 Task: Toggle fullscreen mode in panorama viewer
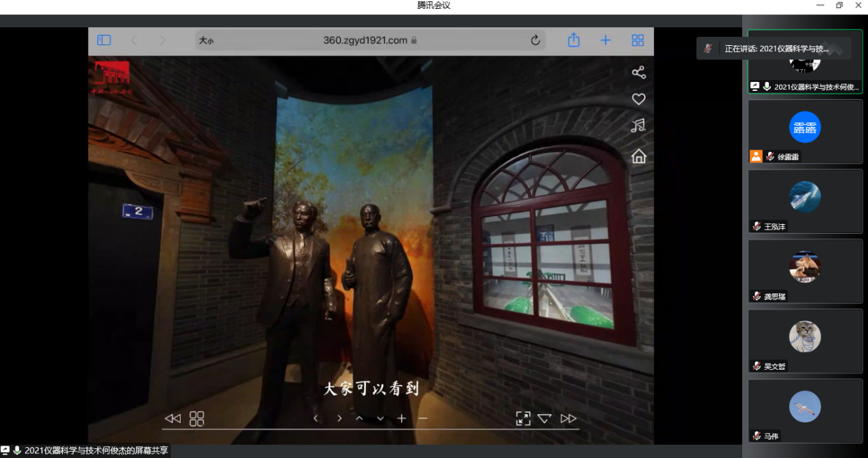point(523,418)
